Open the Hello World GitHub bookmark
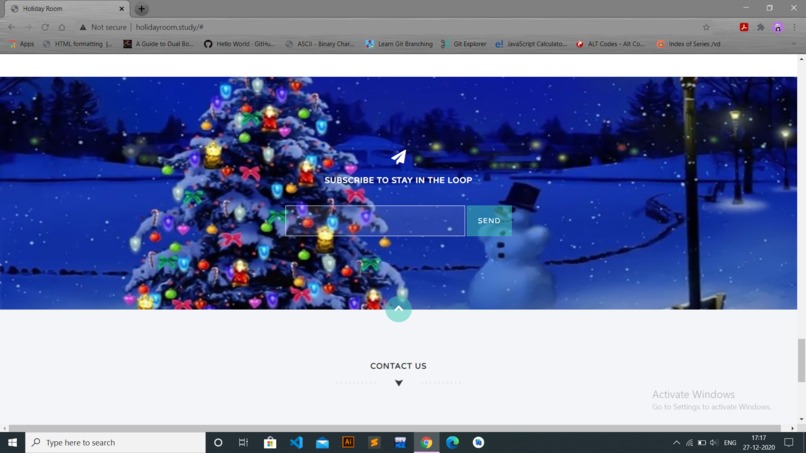Screen dimensions: 806x453 tap(240, 44)
